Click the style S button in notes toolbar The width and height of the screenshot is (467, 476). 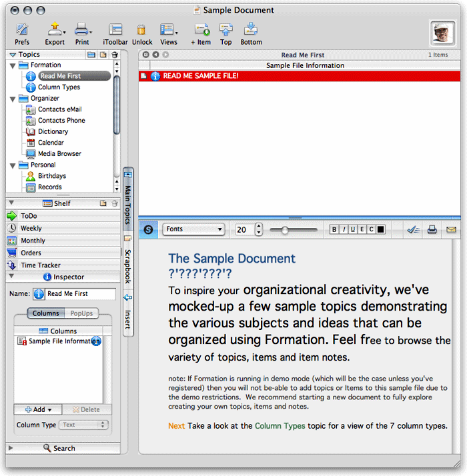148,229
